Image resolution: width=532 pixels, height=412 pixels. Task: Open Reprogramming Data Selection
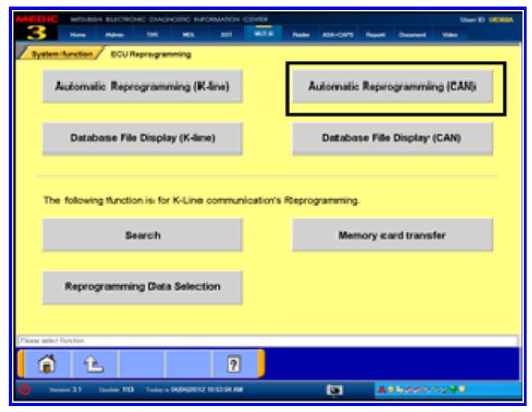pyautogui.click(x=142, y=286)
